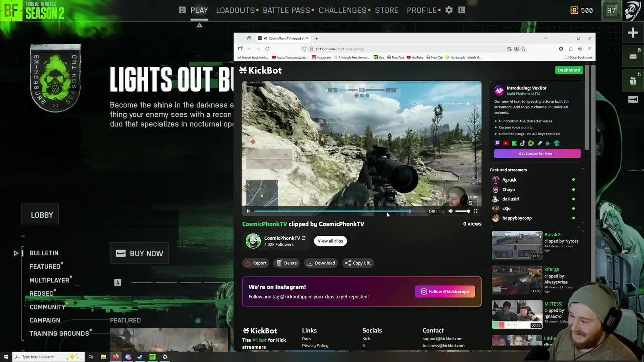Close the CosmicPhonkTV clipped tab

tap(307, 38)
